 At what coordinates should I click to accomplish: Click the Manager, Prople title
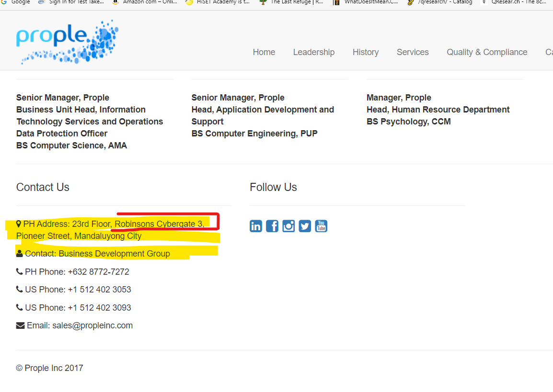pos(399,98)
